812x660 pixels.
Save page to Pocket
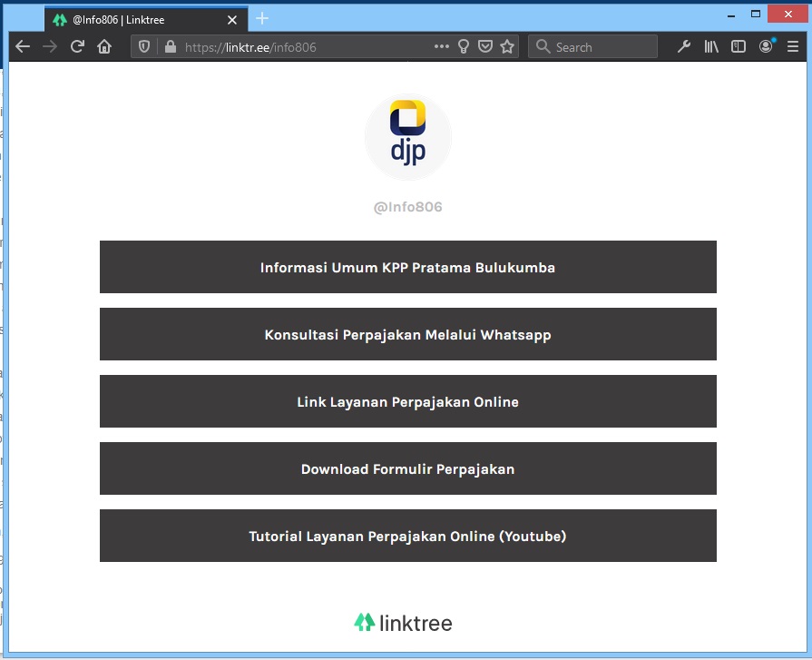(485, 47)
